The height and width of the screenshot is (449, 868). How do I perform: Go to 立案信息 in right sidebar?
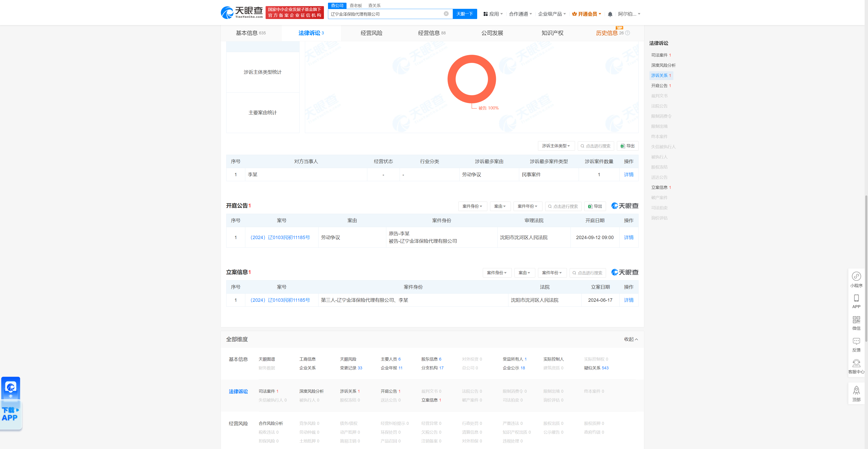click(x=661, y=188)
